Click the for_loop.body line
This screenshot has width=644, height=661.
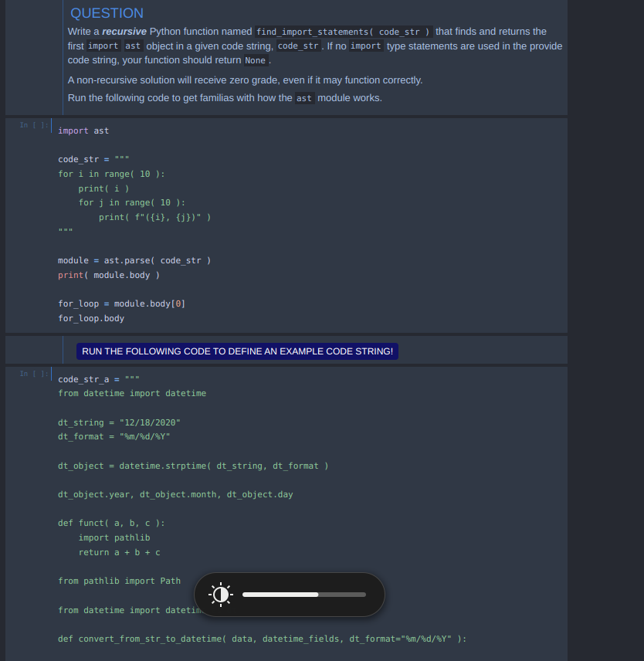coord(90,318)
